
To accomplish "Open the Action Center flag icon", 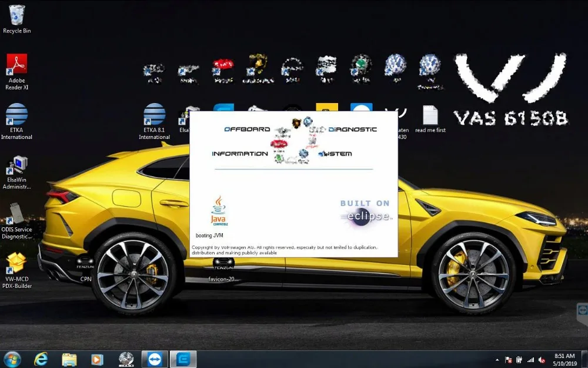I will pyautogui.click(x=509, y=360).
